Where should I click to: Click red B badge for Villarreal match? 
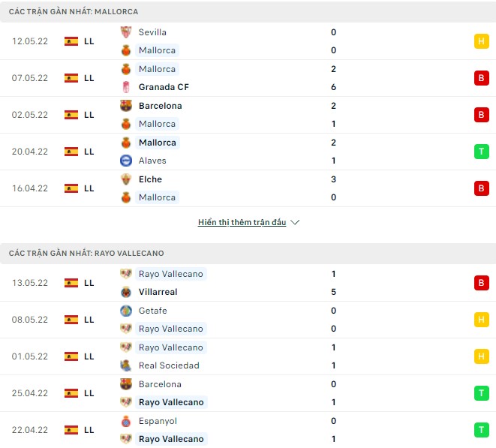[x=481, y=283]
